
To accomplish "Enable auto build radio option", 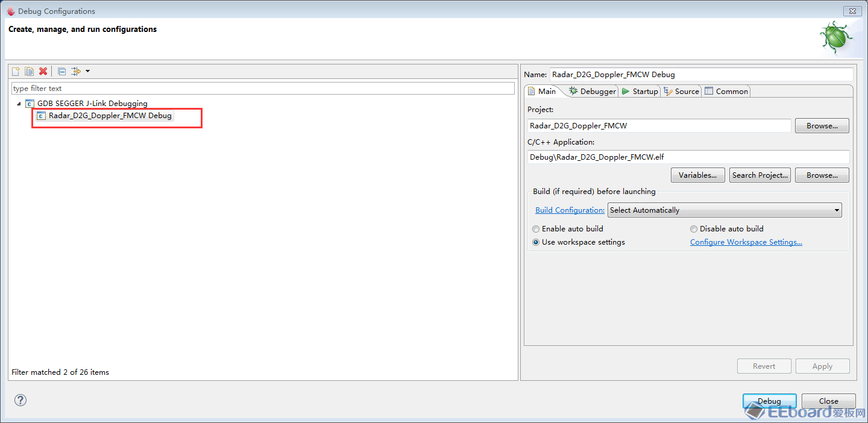I will click(536, 229).
